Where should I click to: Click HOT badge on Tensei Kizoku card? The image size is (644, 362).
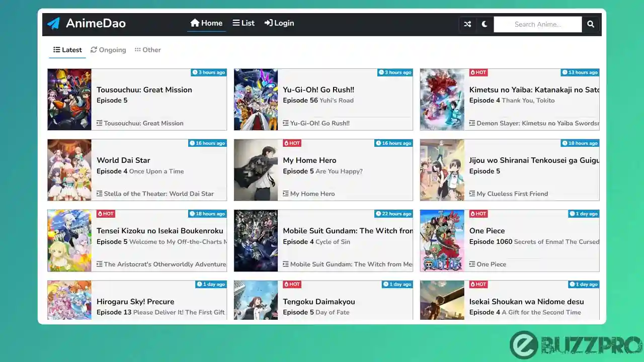click(x=106, y=214)
